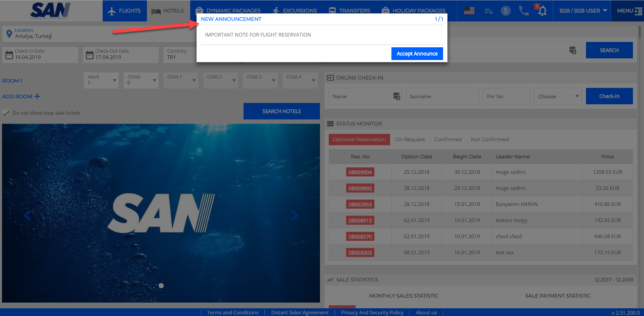Go to Excursions tab
This screenshot has width=644, height=316.
(295, 11)
